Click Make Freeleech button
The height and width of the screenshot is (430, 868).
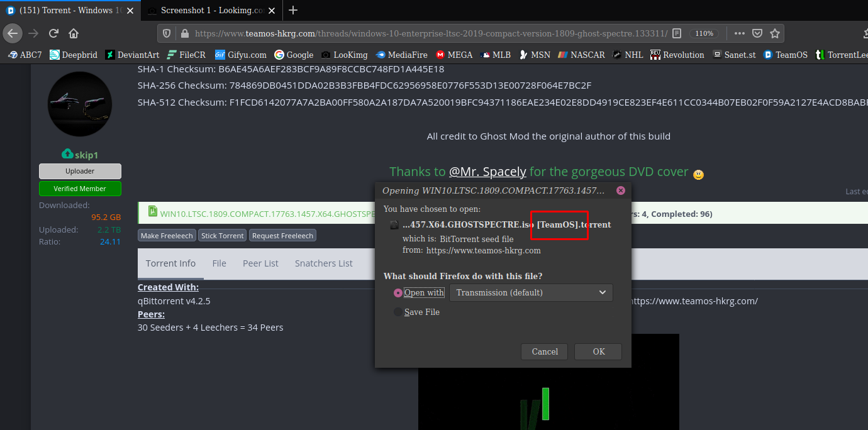coord(167,236)
